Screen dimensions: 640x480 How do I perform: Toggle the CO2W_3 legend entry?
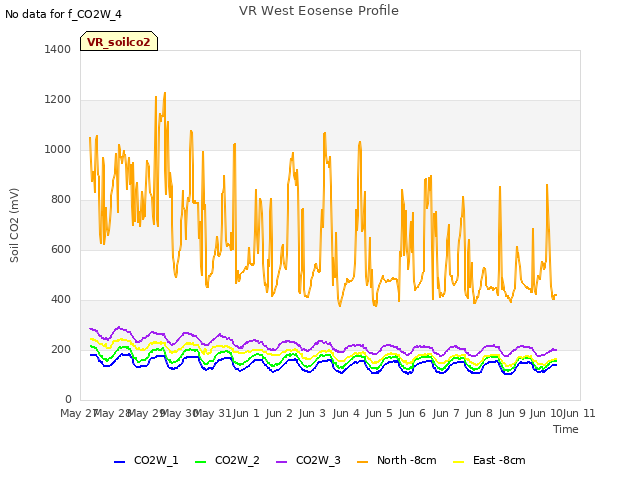click(308, 460)
